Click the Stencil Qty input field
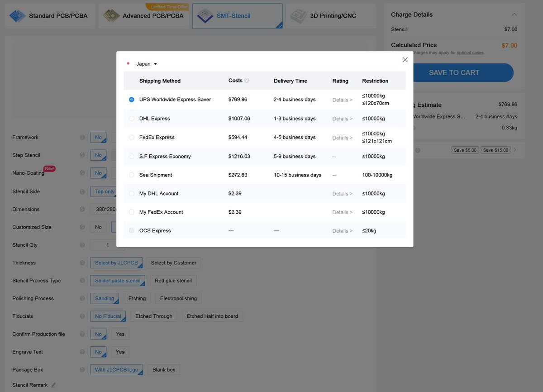This screenshot has height=392, width=543. (x=107, y=245)
